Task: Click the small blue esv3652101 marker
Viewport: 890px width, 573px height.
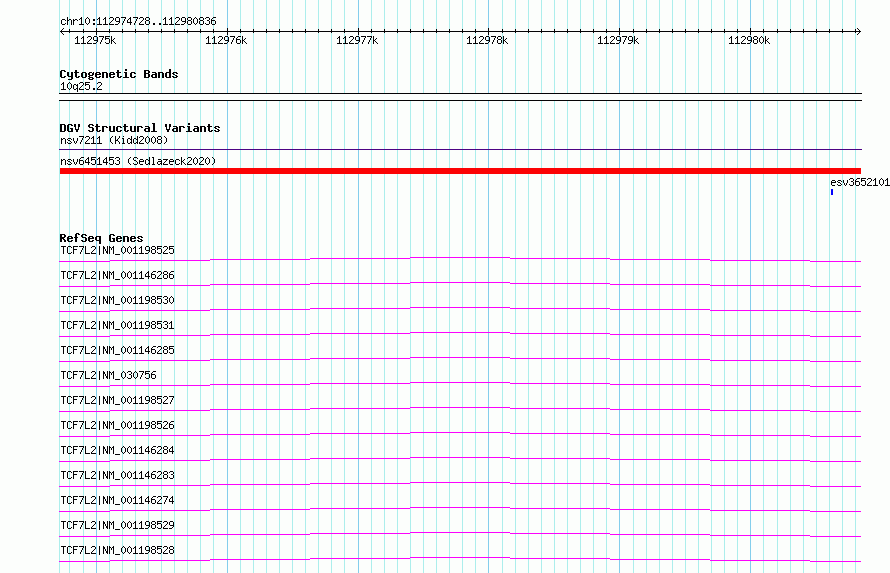Action: click(832, 192)
